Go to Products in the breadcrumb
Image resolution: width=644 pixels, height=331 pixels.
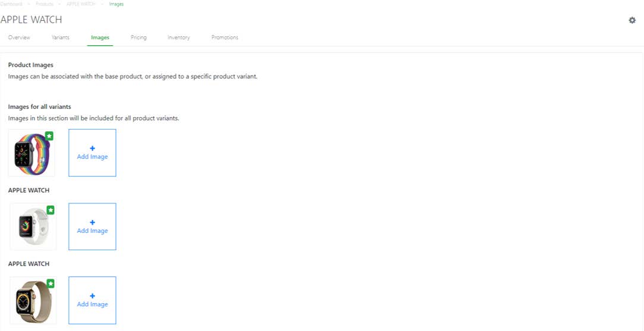(45, 4)
